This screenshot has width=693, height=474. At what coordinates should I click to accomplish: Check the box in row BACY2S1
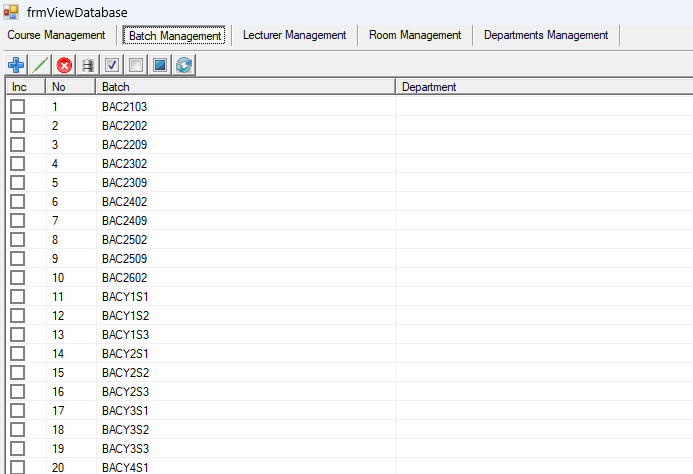18,354
